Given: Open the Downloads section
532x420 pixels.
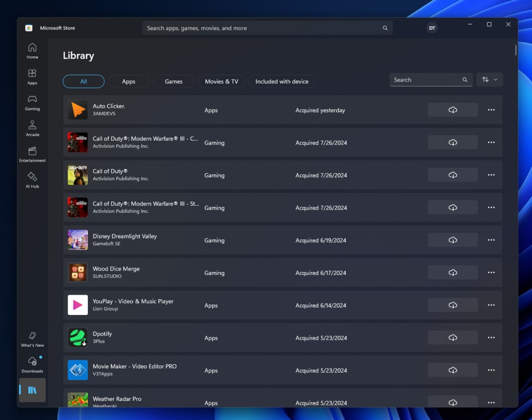Looking at the screenshot, I should [32, 364].
